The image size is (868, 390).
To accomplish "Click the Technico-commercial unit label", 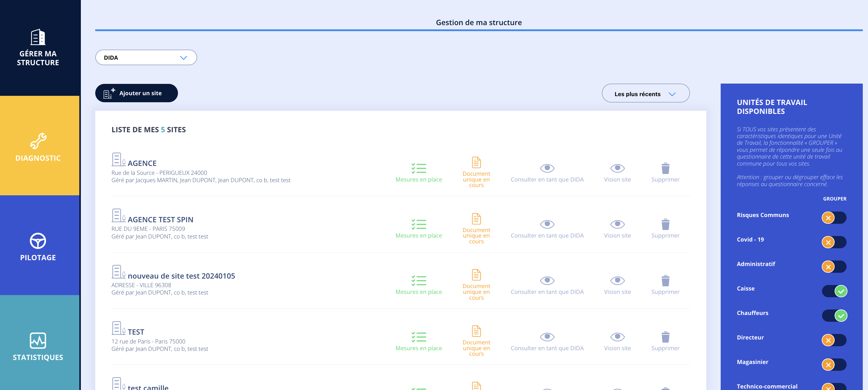I will coord(767,386).
